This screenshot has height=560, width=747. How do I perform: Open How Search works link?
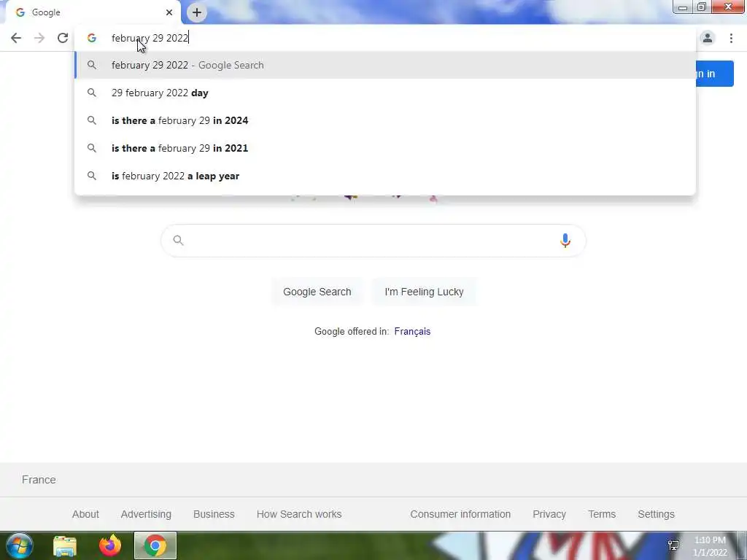[299, 514]
